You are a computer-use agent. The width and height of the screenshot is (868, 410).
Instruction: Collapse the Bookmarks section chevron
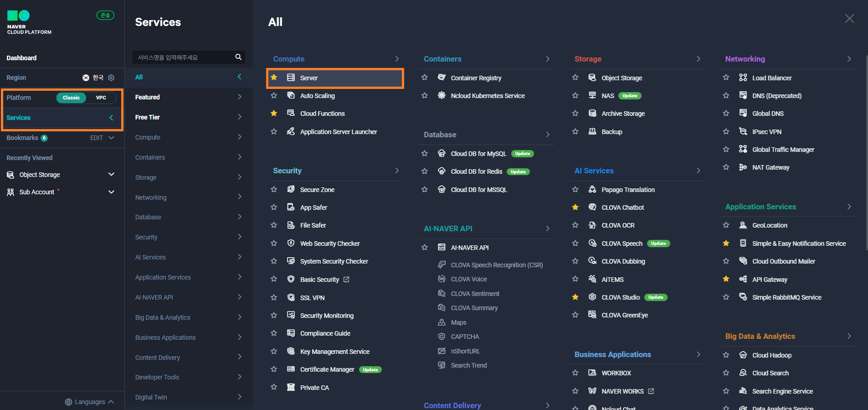111,138
